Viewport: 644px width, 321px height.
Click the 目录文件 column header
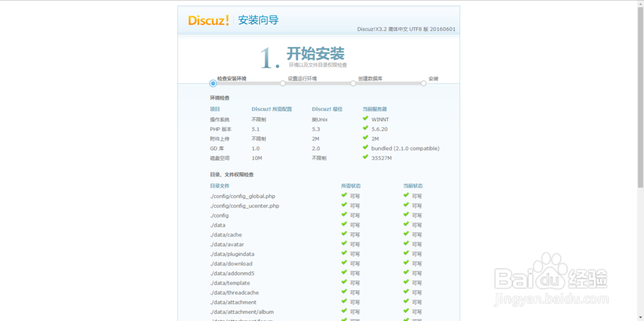(x=220, y=185)
